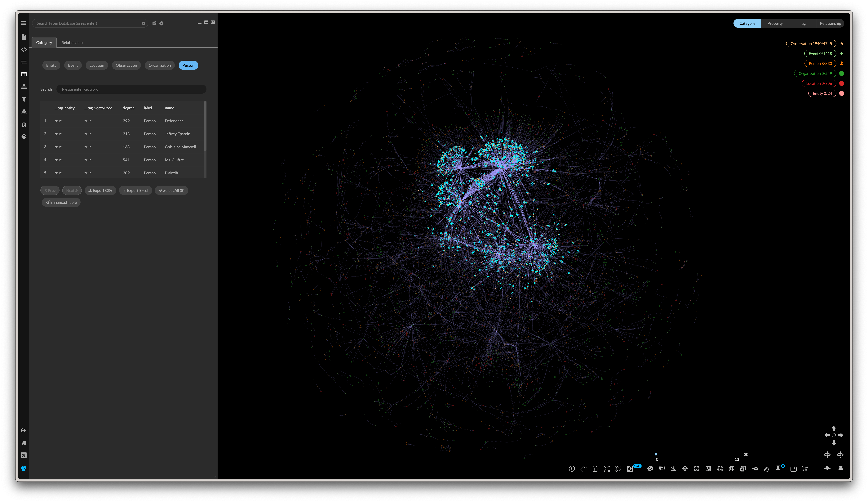Select the Category legend mode
The height and width of the screenshot is (502, 868).
click(747, 23)
